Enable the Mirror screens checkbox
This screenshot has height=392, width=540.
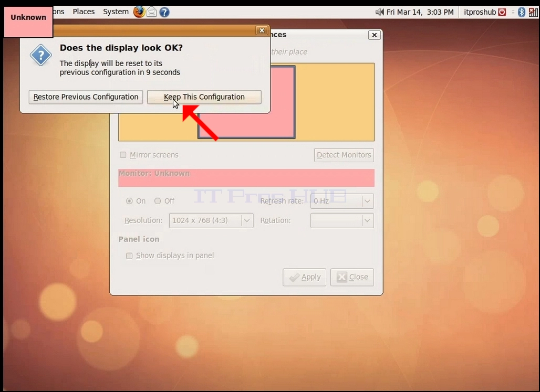[123, 155]
